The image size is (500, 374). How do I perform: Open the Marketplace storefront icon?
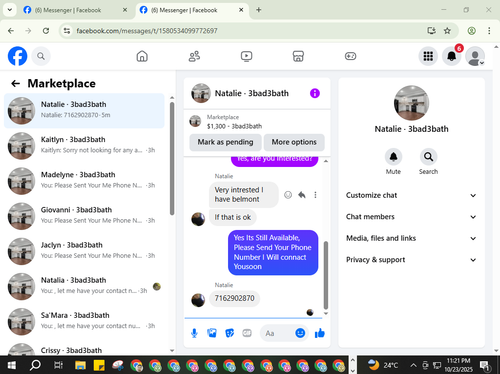tap(298, 56)
